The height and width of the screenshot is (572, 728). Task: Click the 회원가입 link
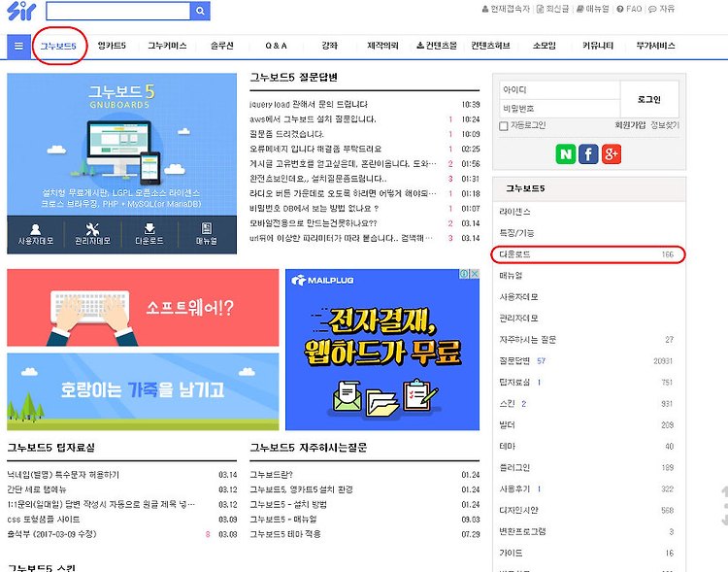click(x=630, y=125)
